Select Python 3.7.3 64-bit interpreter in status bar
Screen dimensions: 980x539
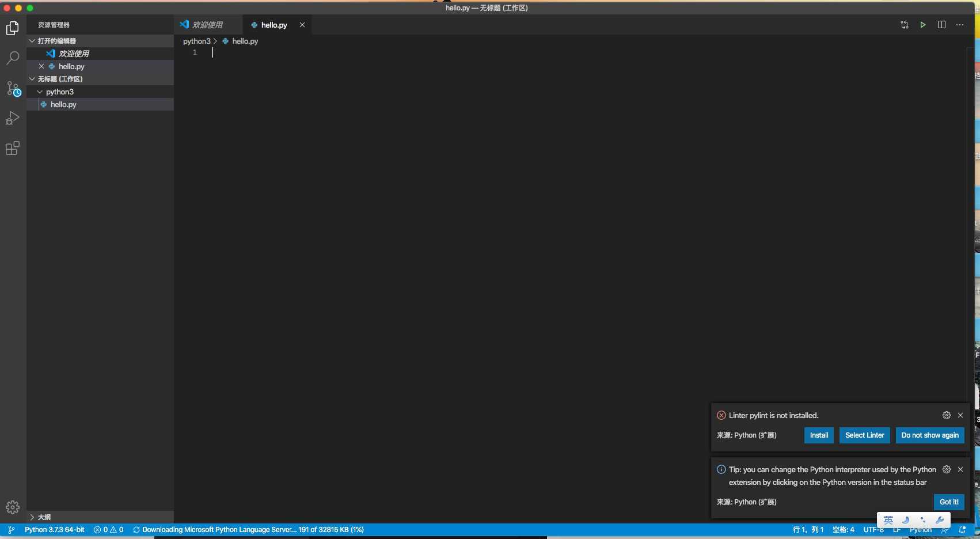pyautogui.click(x=55, y=530)
